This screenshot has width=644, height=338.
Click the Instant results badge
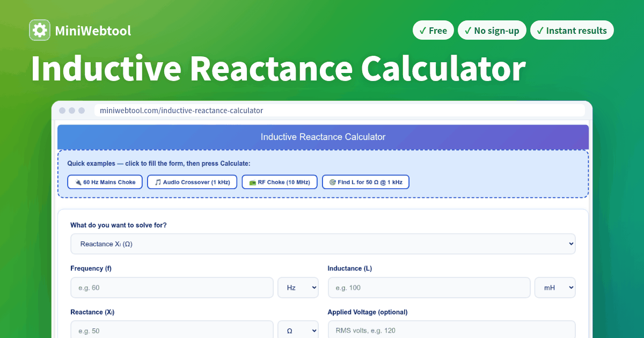click(572, 31)
